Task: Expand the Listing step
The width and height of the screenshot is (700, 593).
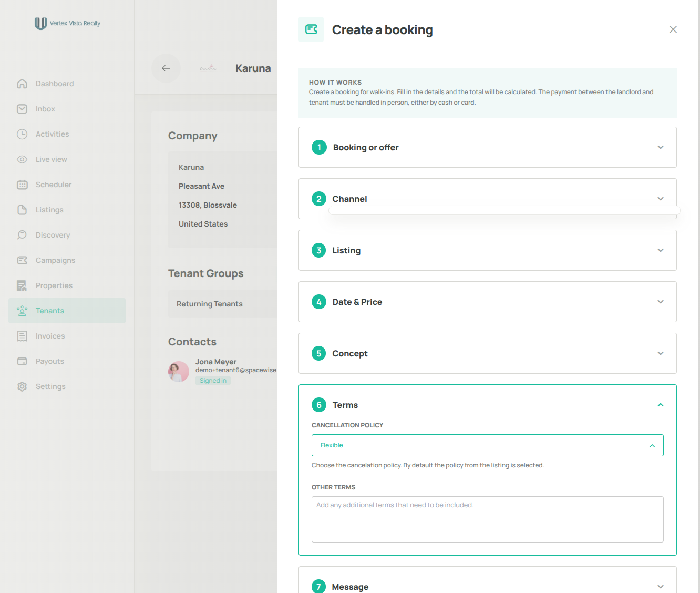Action: [487, 250]
